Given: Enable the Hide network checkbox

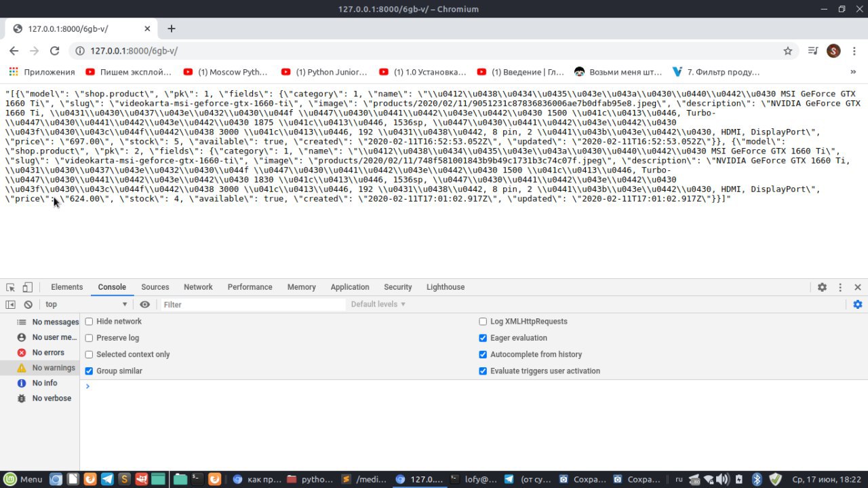Looking at the screenshot, I should [89, 322].
